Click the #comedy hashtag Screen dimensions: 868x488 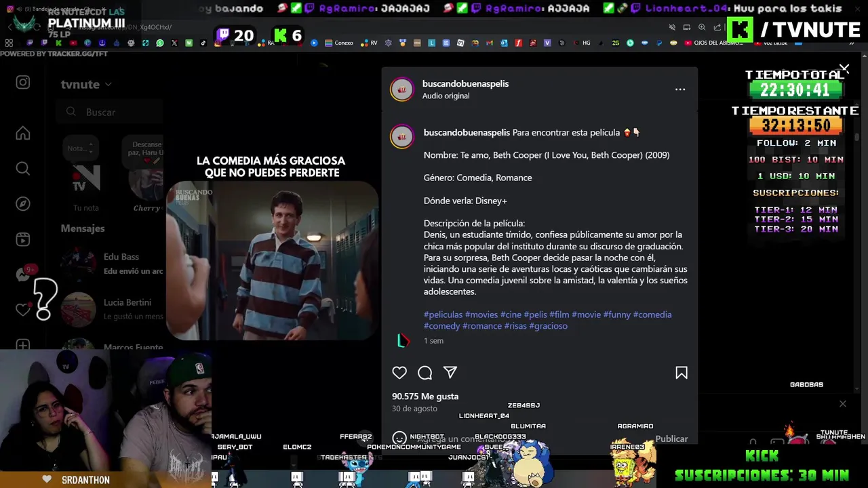[x=441, y=326]
